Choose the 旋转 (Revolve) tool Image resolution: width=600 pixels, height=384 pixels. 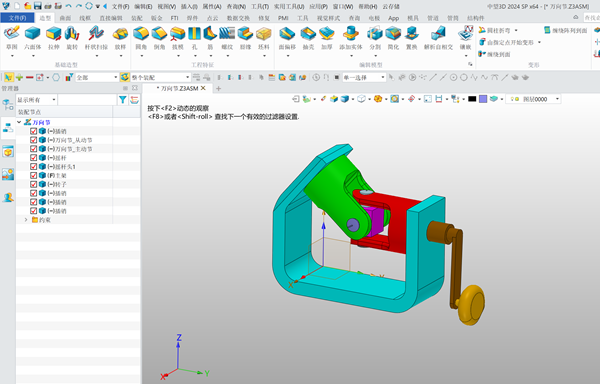[x=72, y=38]
